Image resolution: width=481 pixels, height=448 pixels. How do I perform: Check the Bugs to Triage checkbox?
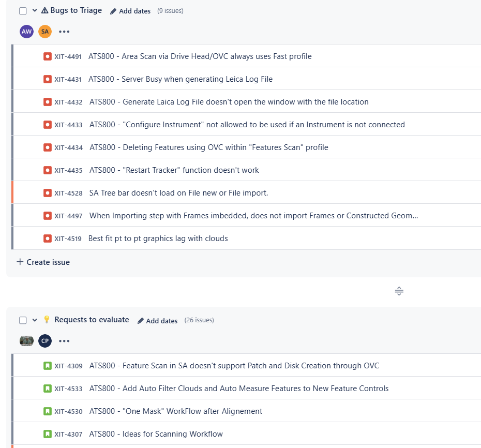[x=23, y=11]
